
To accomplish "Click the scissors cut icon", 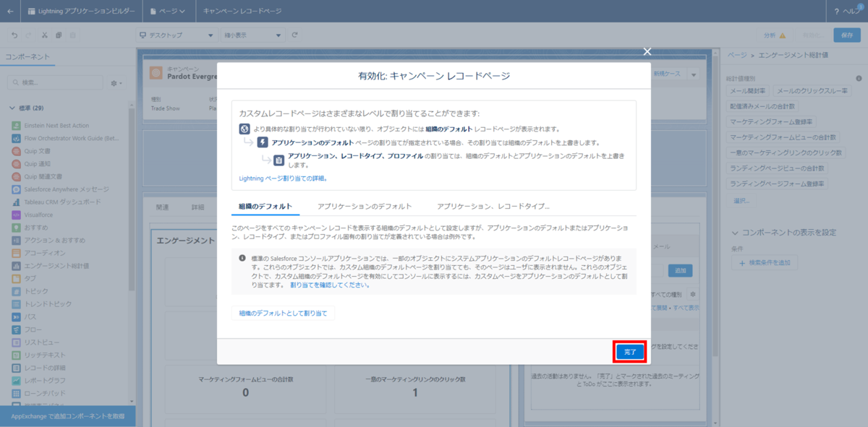I will click(x=44, y=34).
